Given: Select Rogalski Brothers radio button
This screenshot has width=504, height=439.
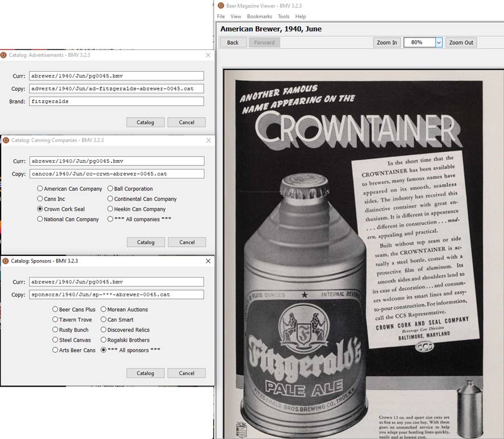Looking at the screenshot, I should pos(103,340).
